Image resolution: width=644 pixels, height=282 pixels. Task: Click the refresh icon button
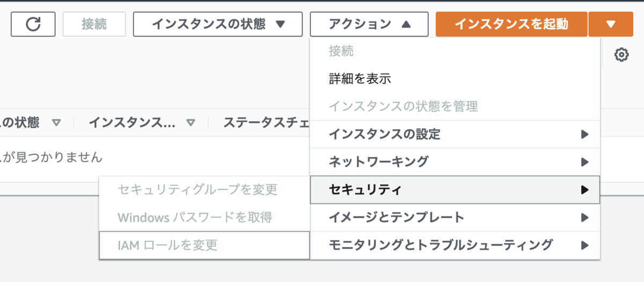(x=33, y=24)
